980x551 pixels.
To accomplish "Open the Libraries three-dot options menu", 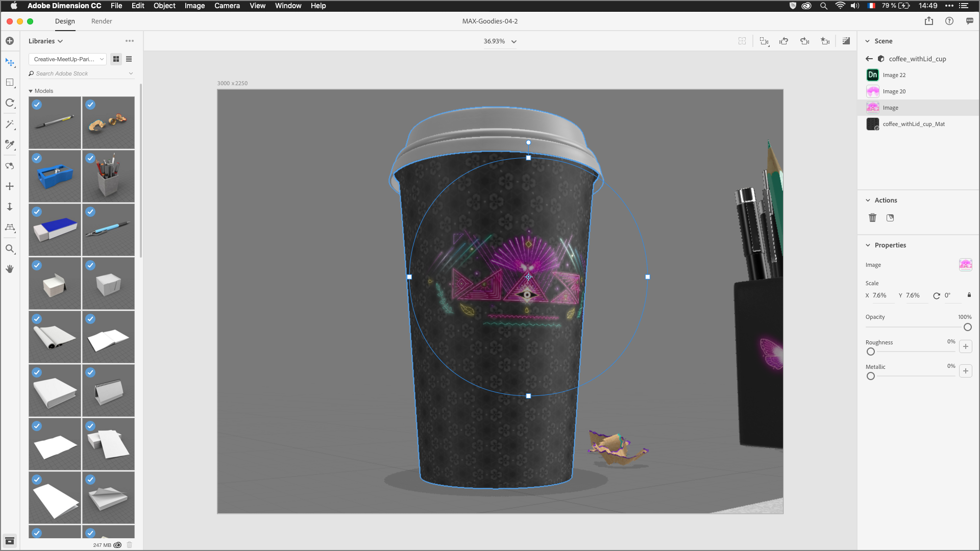I will pyautogui.click(x=130, y=41).
